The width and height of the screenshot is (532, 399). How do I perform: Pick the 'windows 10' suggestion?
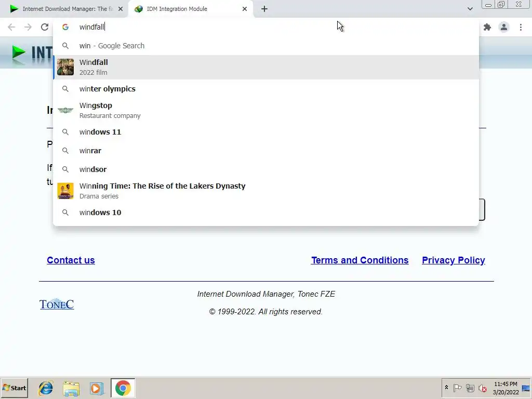click(266, 212)
